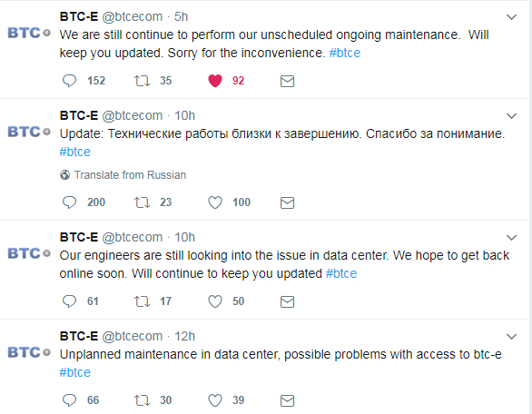This screenshot has height=414, width=532.
Task: Retweet the Russian update with 23 retweets
Action: [x=142, y=202]
